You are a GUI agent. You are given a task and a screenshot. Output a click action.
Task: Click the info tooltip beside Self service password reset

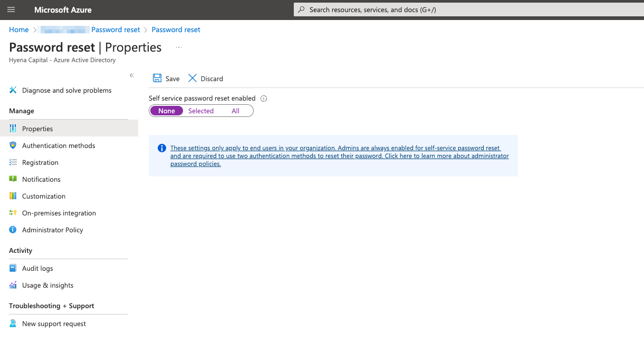[264, 99]
